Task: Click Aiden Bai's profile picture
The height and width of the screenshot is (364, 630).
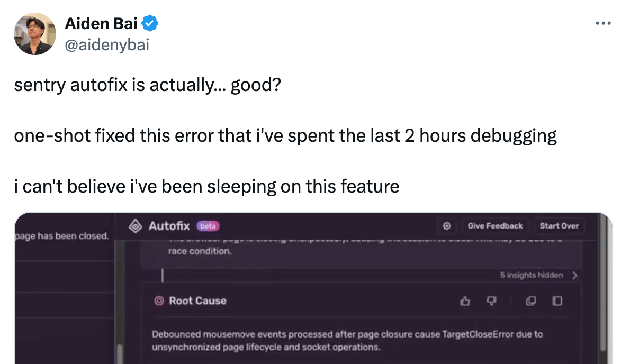Action: (34, 33)
